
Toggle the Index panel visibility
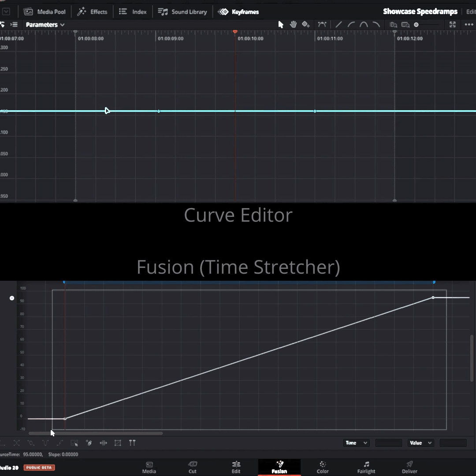[133, 11]
